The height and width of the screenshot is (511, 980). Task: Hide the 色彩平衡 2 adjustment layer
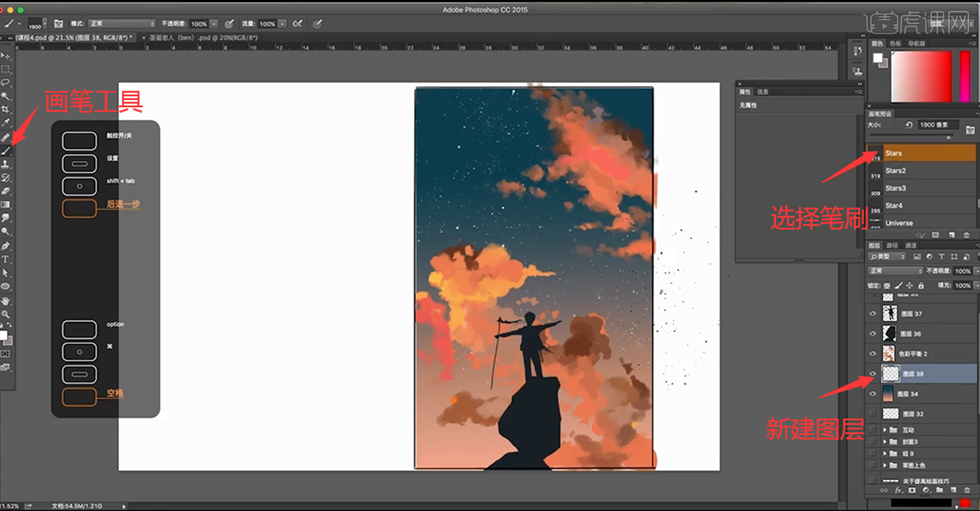click(x=873, y=353)
